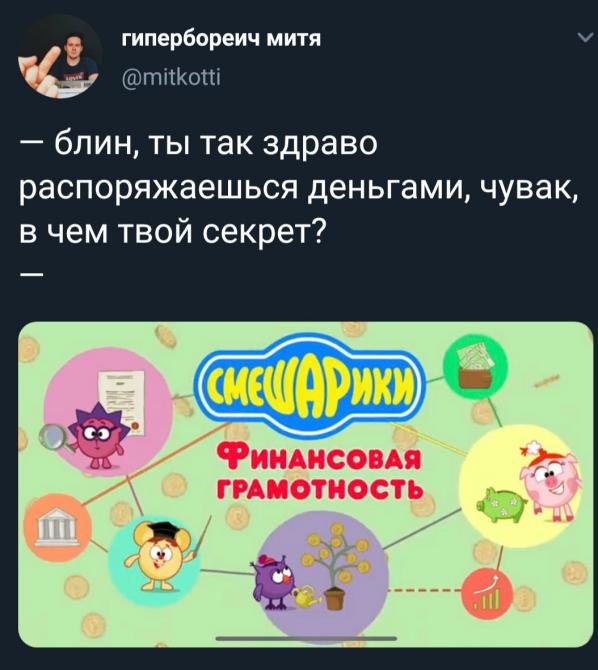Open the @mitkotti handle link
The width and height of the screenshot is (598, 670).
pyautogui.click(x=171, y=78)
